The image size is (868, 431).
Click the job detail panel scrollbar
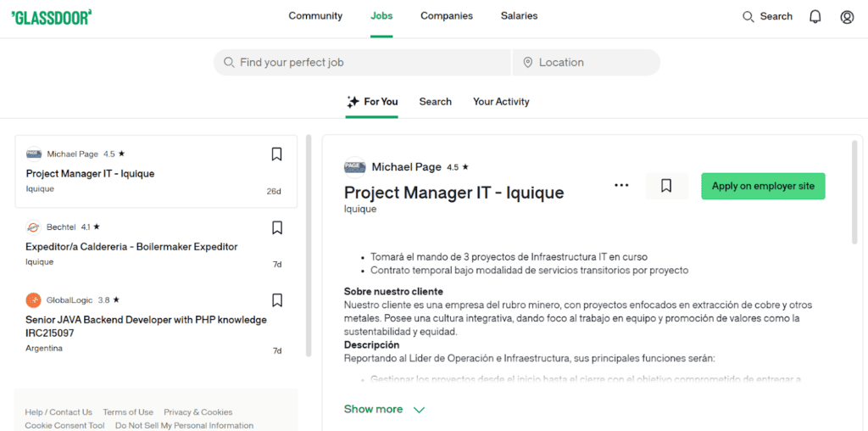854,192
